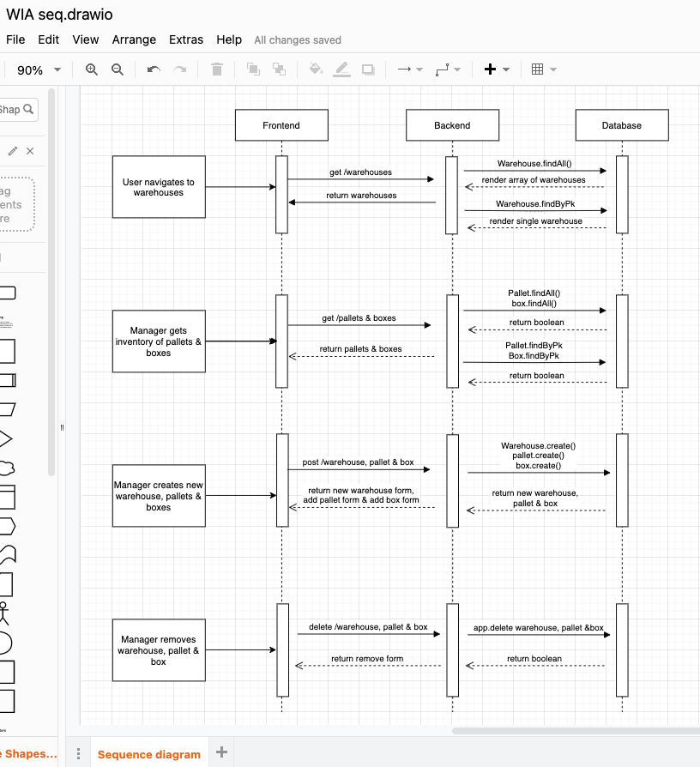Image resolution: width=700 pixels, height=767 pixels.
Task: Open the Fill Color swatch
Action: pyautogui.click(x=317, y=69)
